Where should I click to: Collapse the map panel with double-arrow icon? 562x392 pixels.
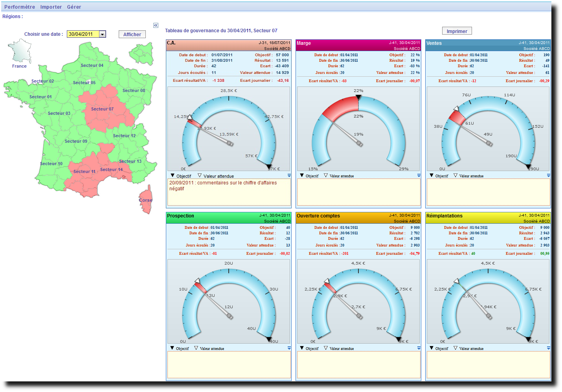click(156, 25)
